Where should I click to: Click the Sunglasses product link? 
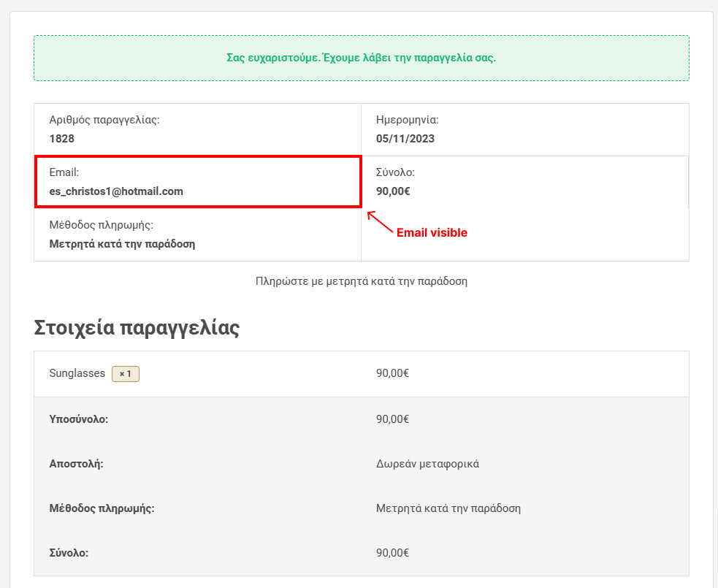[x=77, y=373]
